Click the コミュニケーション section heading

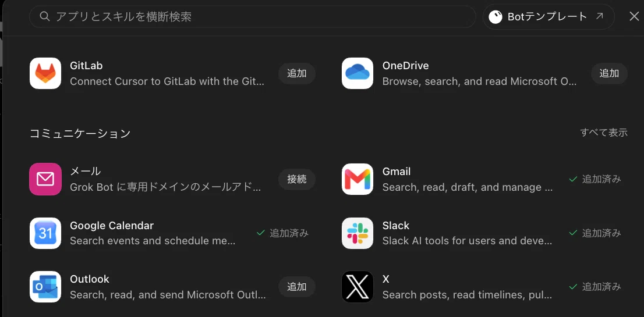[80, 133]
